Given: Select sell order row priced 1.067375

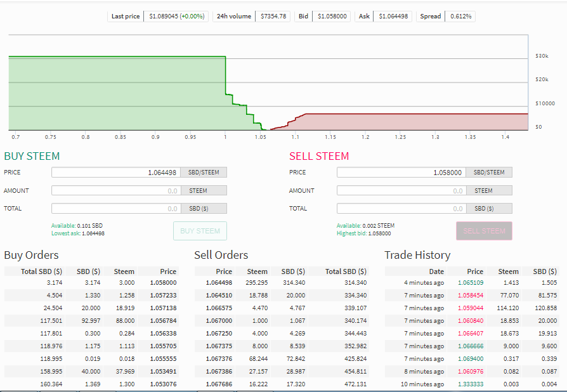Looking at the screenshot, I should point(282,346).
